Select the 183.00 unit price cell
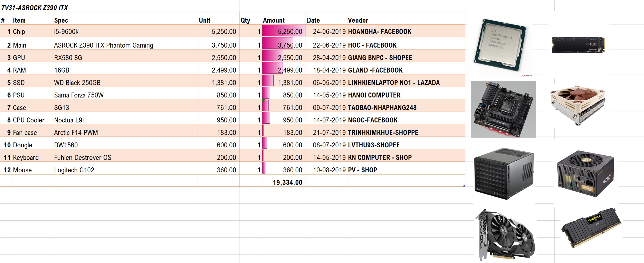 pyautogui.click(x=219, y=131)
